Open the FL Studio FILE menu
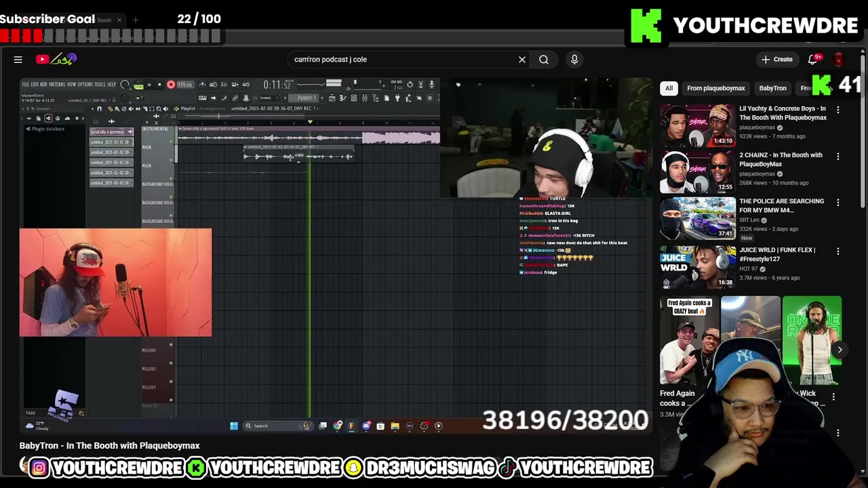Image resolution: width=868 pixels, height=488 pixels. (x=25, y=85)
